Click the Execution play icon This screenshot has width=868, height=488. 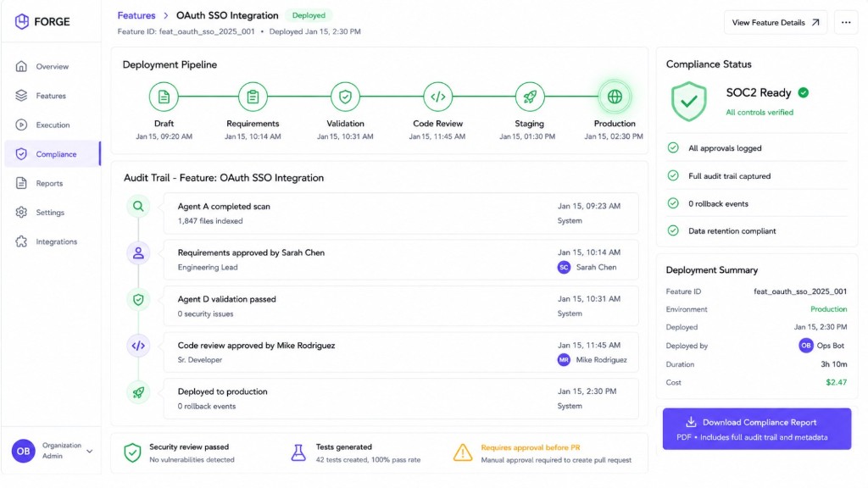[x=21, y=125]
